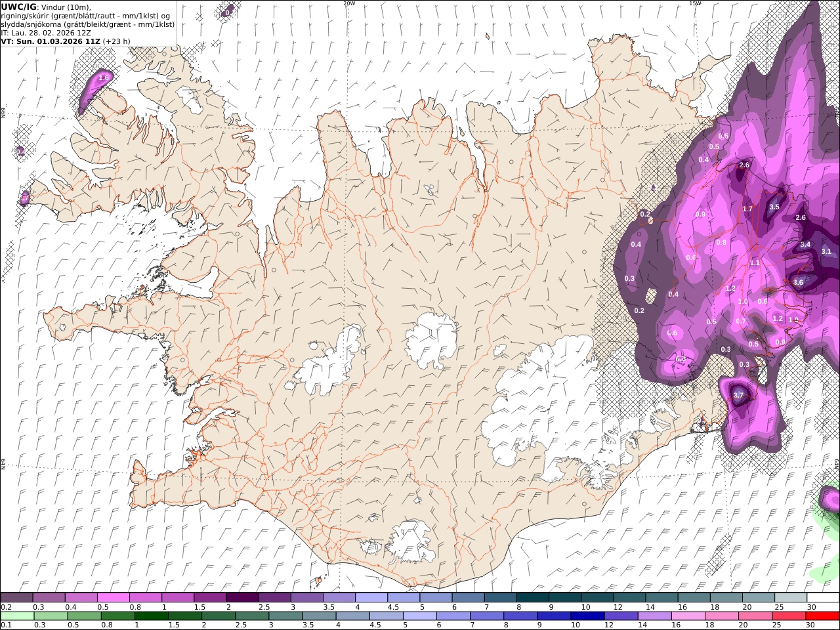This screenshot has width=840, height=630.
Task: Click the 1.6 precipitation value over the Westfjords
Action: click(103, 78)
